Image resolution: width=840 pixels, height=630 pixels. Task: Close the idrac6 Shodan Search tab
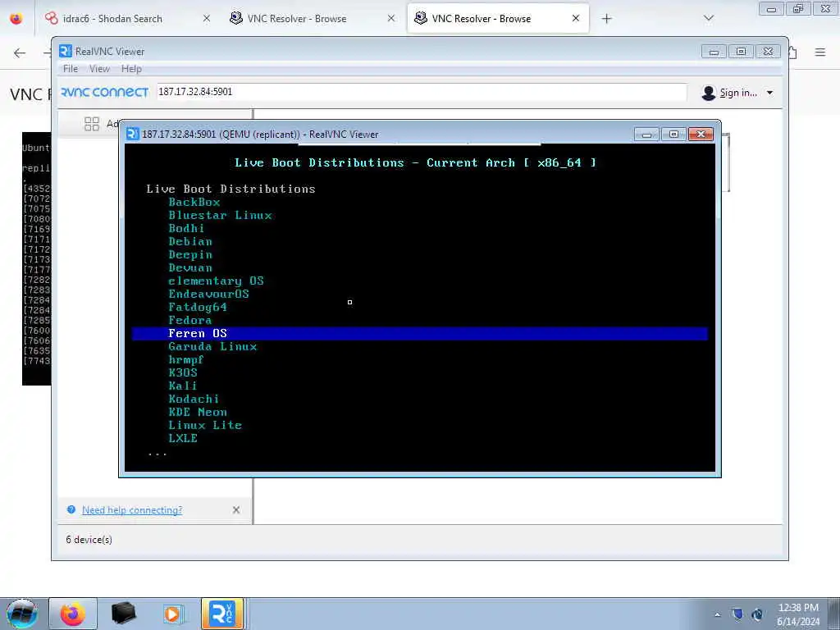pos(207,18)
